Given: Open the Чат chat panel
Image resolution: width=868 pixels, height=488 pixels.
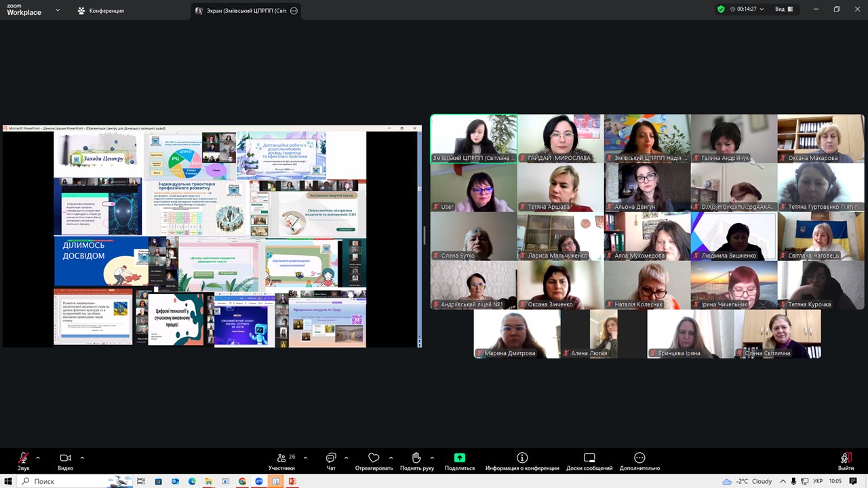Looking at the screenshot, I should coord(331,459).
